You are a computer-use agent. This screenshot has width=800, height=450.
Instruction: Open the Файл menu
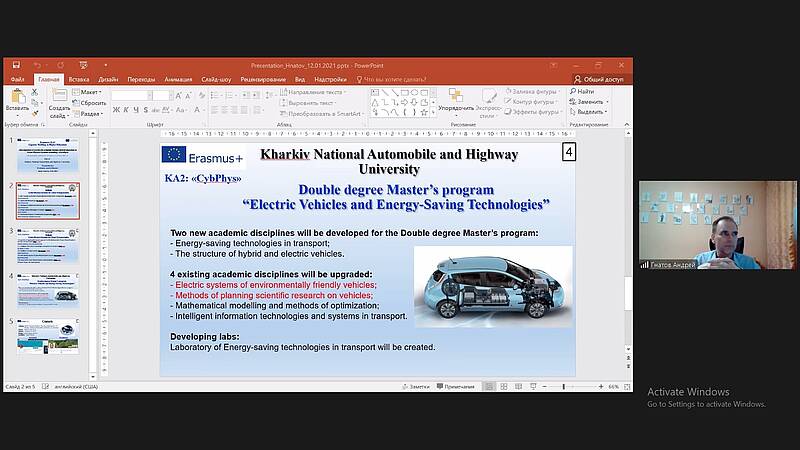(17, 80)
